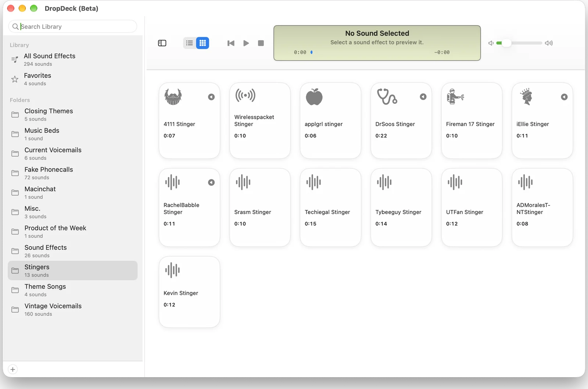Stop sound playback
The height and width of the screenshot is (389, 588).
tap(261, 43)
